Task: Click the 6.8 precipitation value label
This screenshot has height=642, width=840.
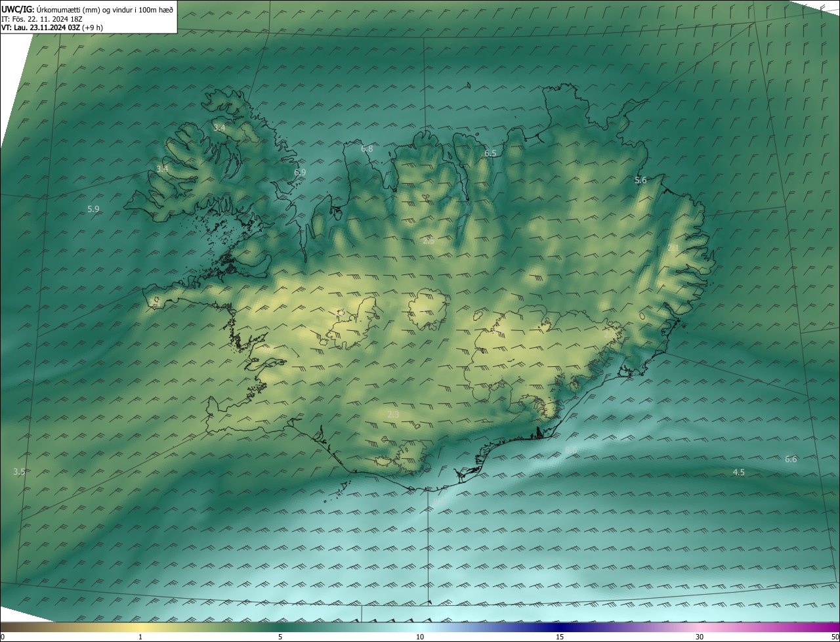Action: pyautogui.click(x=367, y=149)
